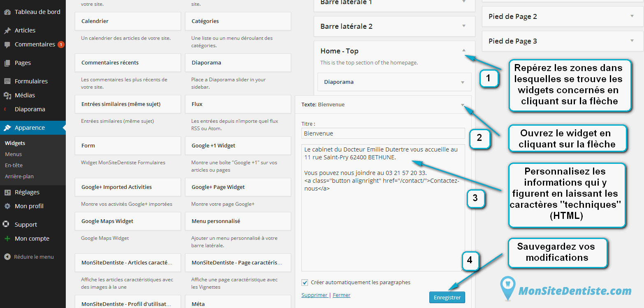Viewport: 644px width, 308px height.
Task: Click the Réglages settings icon
Action: pos(7,192)
